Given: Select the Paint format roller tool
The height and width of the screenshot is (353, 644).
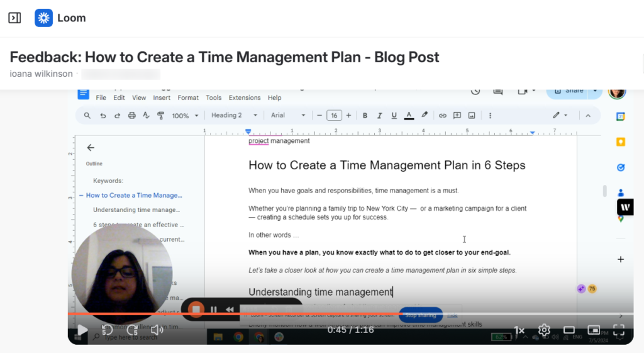Looking at the screenshot, I should tap(160, 116).
